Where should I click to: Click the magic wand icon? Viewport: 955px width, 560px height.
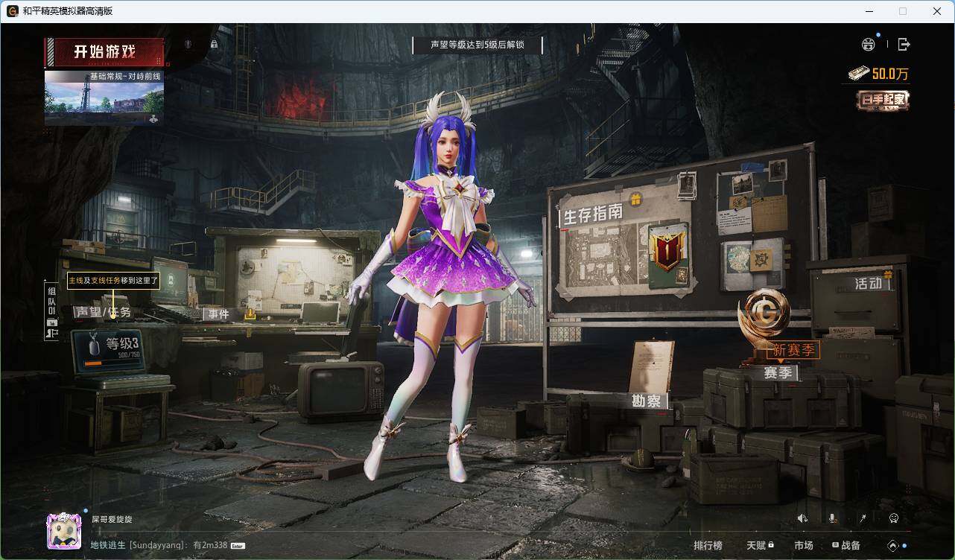tap(863, 518)
